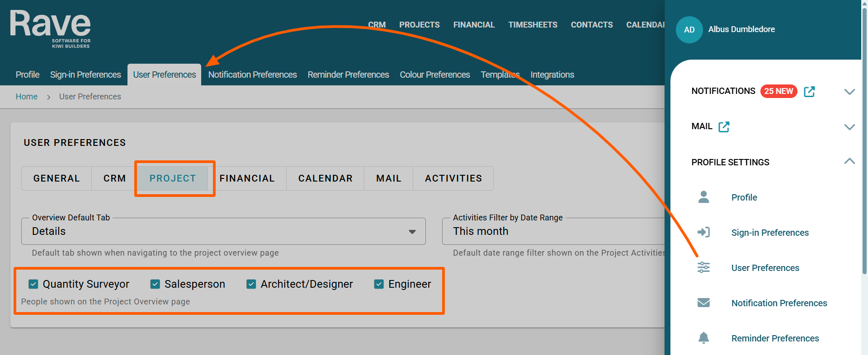Click the bell Reminder Preferences icon
Viewport: 868px width, 355px height.
[x=703, y=338]
